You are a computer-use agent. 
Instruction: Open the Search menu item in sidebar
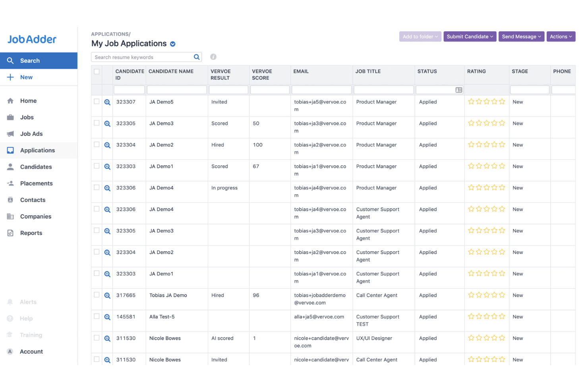pos(39,61)
